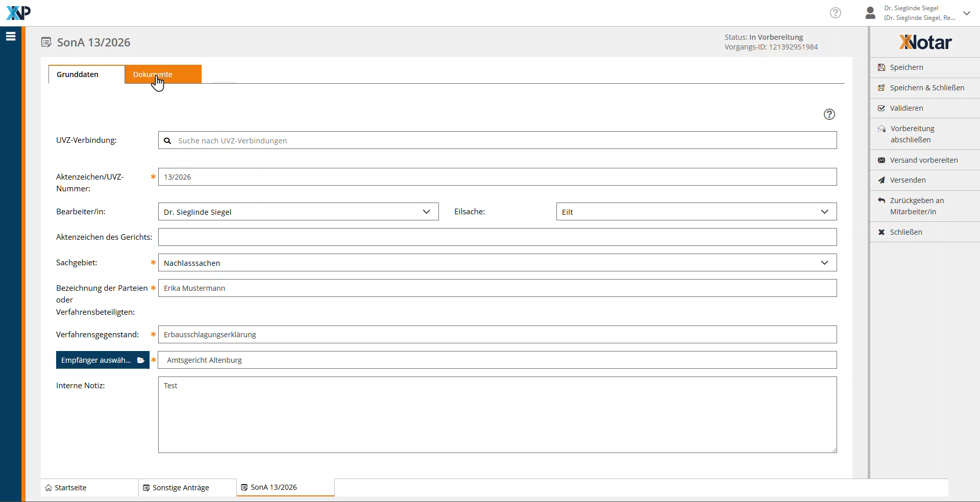980x502 pixels.
Task: Open the Eilsache dropdown
Action: click(x=696, y=212)
